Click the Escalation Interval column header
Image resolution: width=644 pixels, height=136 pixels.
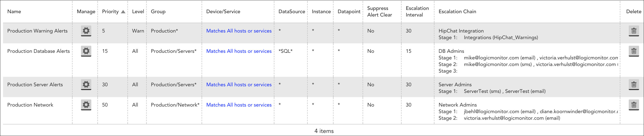click(417, 12)
